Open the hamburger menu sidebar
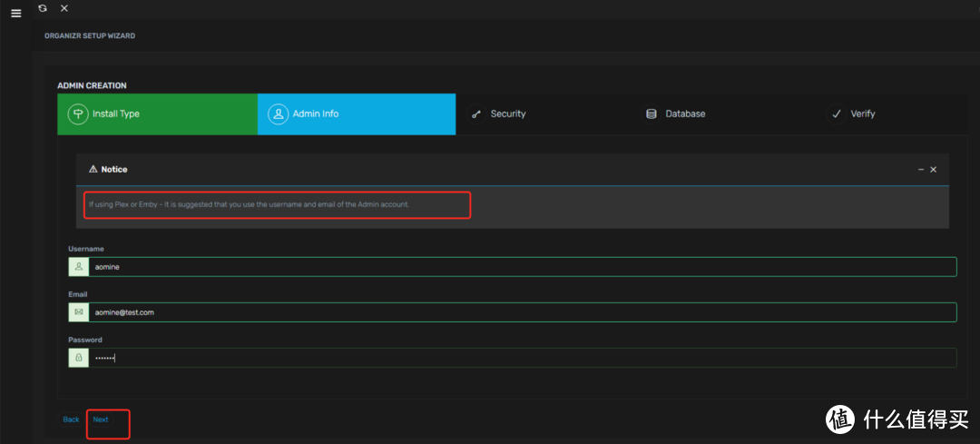 (15, 14)
